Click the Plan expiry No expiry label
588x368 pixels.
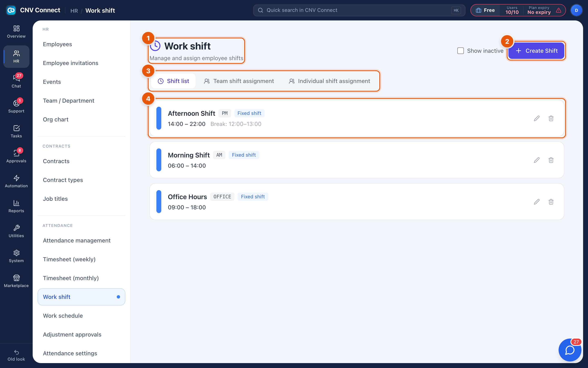coord(539,10)
